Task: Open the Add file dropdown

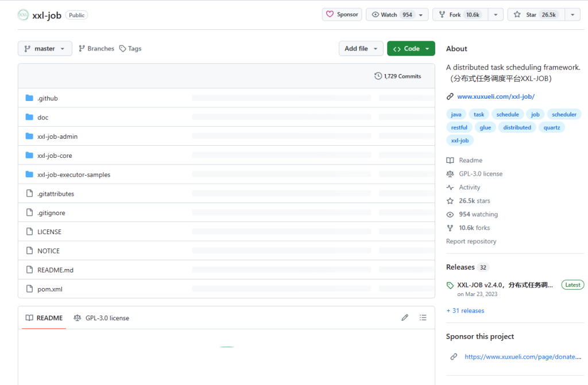Action: [x=361, y=48]
